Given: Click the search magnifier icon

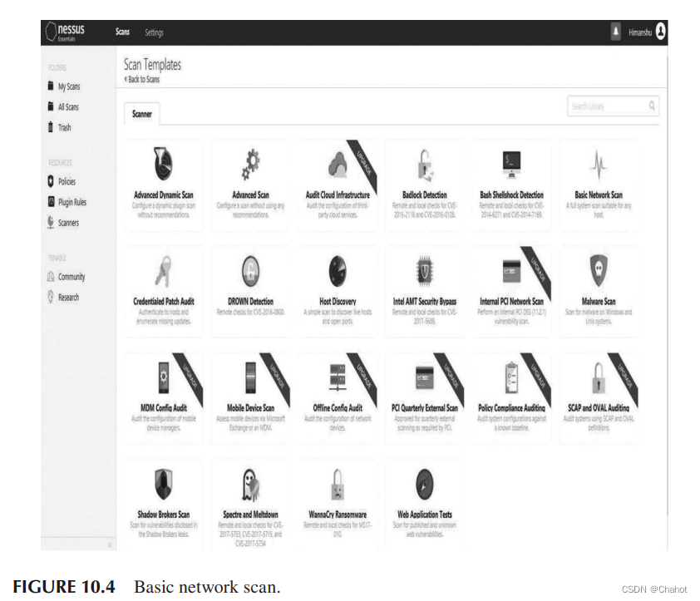Looking at the screenshot, I should click(x=652, y=106).
